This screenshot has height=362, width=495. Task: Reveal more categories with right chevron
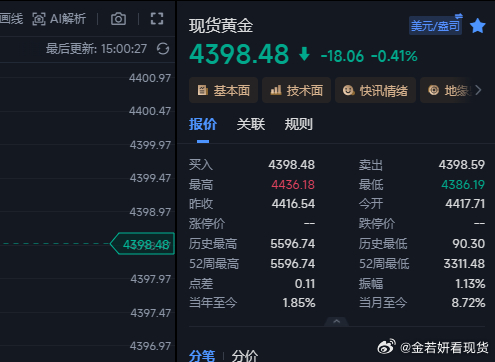pyautogui.click(x=479, y=90)
